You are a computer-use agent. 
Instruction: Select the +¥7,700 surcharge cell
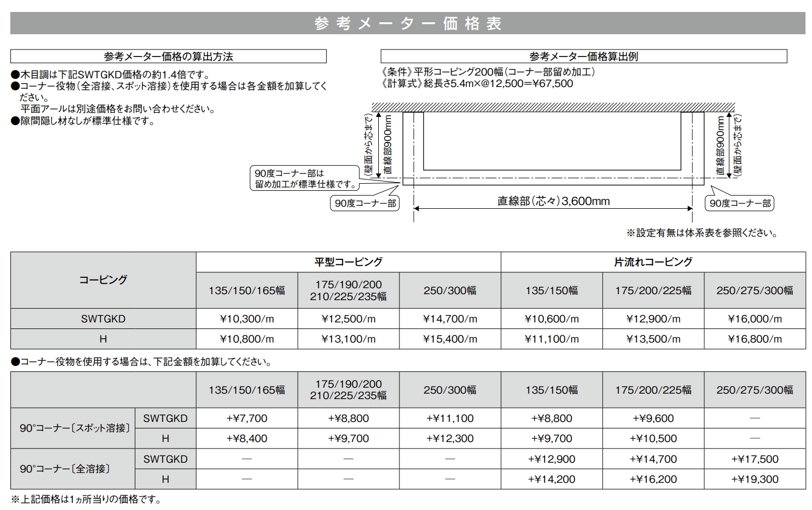pyautogui.click(x=246, y=418)
